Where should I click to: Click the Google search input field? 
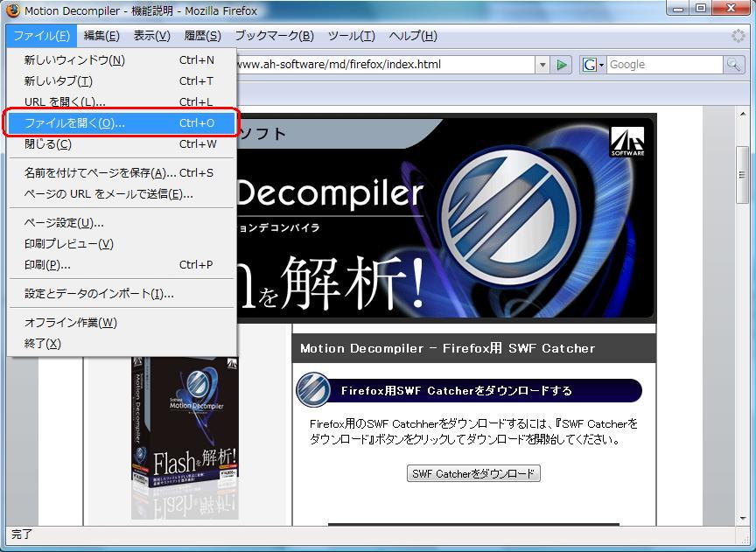click(x=664, y=65)
